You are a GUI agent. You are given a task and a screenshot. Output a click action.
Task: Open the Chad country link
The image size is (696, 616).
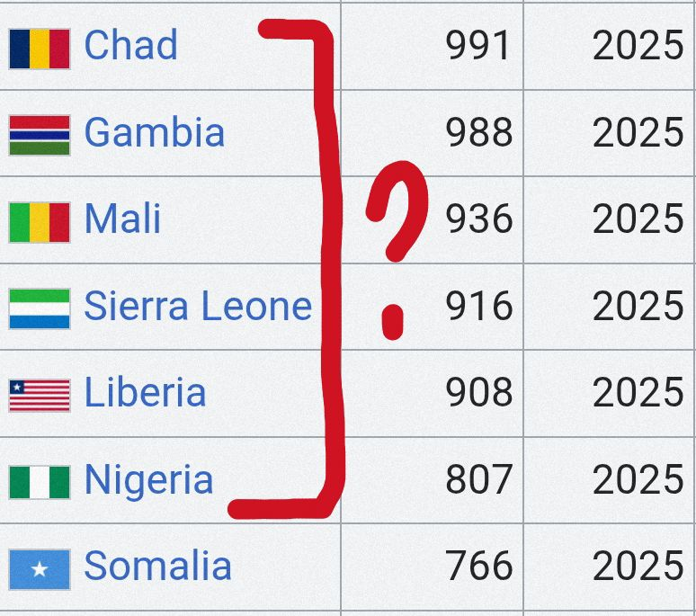click(x=131, y=44)
